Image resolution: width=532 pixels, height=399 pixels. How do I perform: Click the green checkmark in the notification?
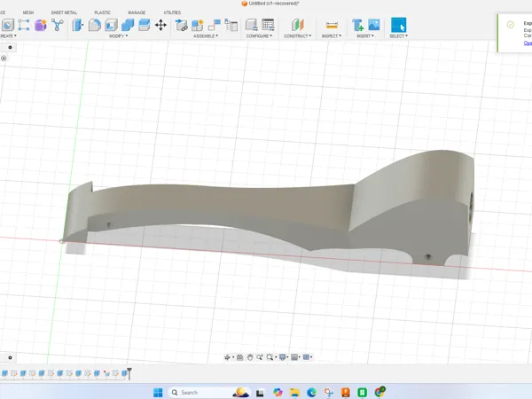[511, 25]
